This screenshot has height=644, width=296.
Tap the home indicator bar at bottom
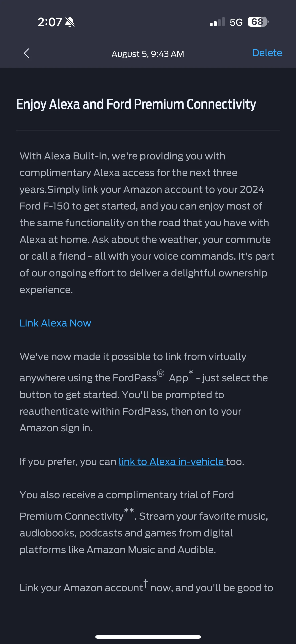[148, 637]
